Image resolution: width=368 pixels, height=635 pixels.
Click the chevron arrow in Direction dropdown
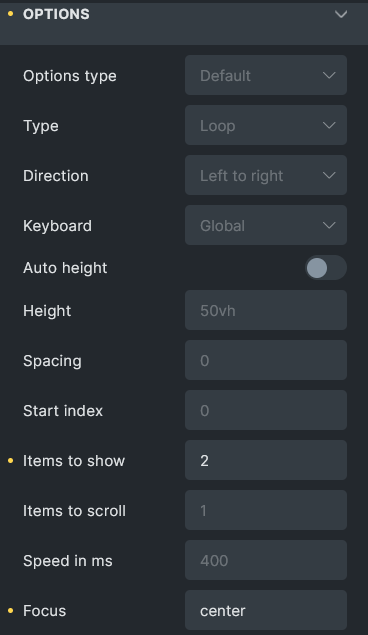[x=329, y=175]
